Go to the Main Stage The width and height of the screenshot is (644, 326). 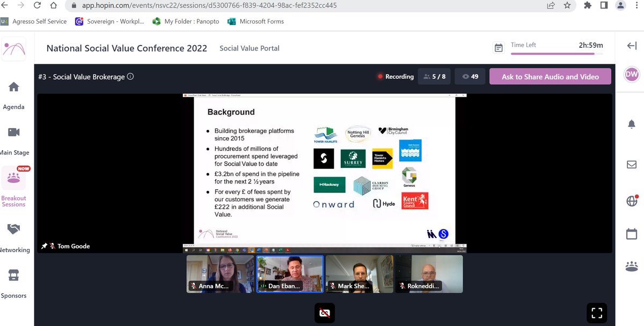[x=14, y=142]
